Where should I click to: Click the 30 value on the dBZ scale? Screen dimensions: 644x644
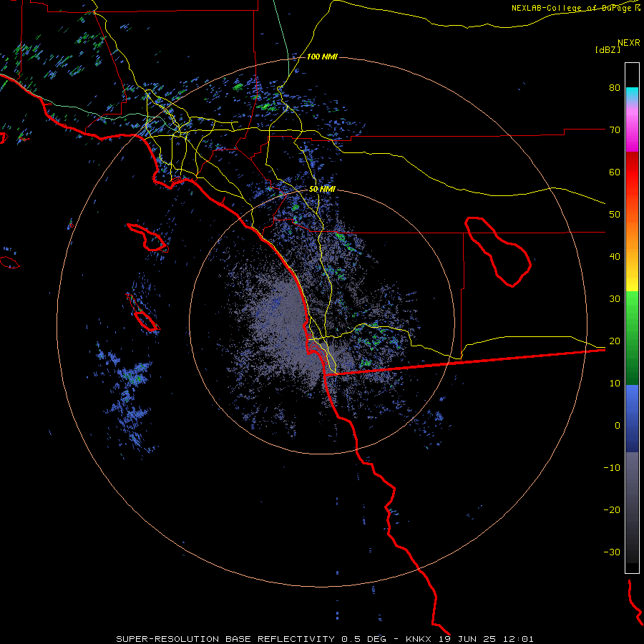(615, 299)
